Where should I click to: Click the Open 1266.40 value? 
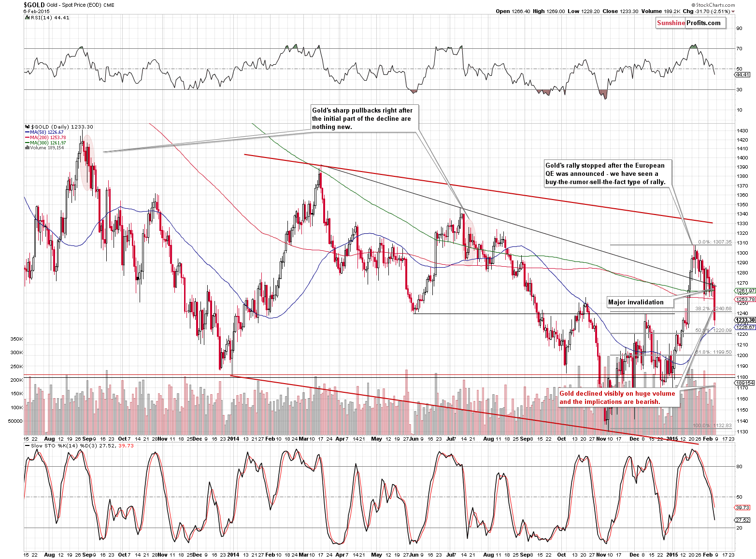[513, 11]
